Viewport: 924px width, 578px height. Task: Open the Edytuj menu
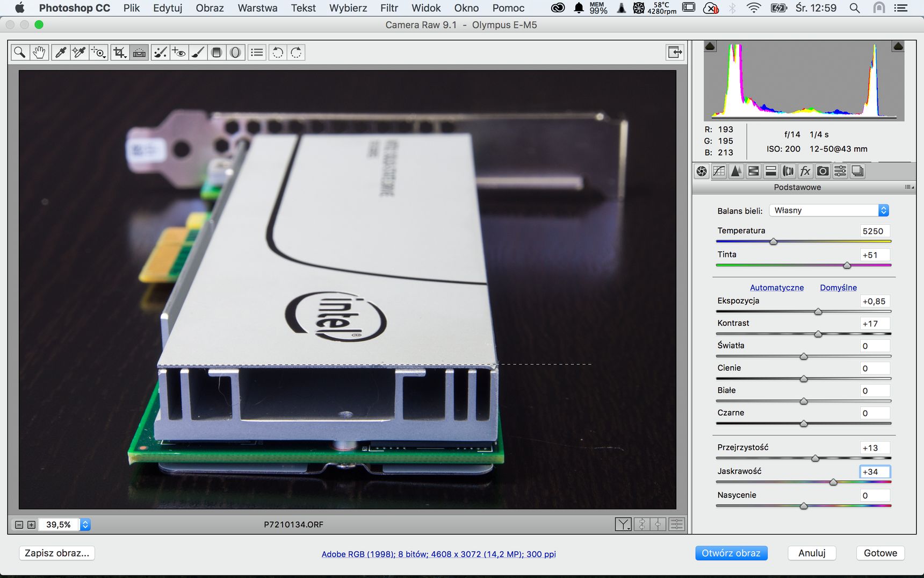pos(168,8)
